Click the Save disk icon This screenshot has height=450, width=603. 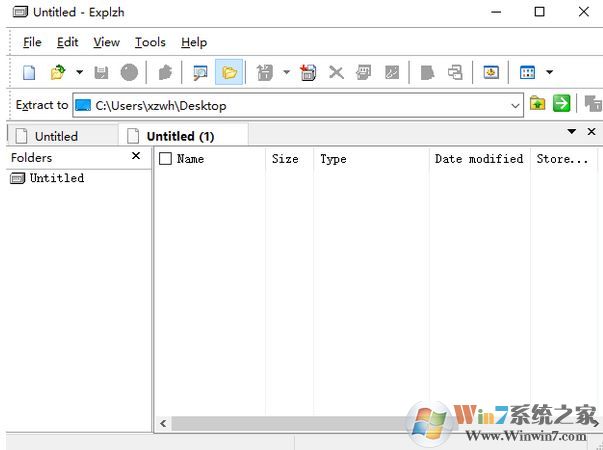pyautogui.click(x=101, y=72)
